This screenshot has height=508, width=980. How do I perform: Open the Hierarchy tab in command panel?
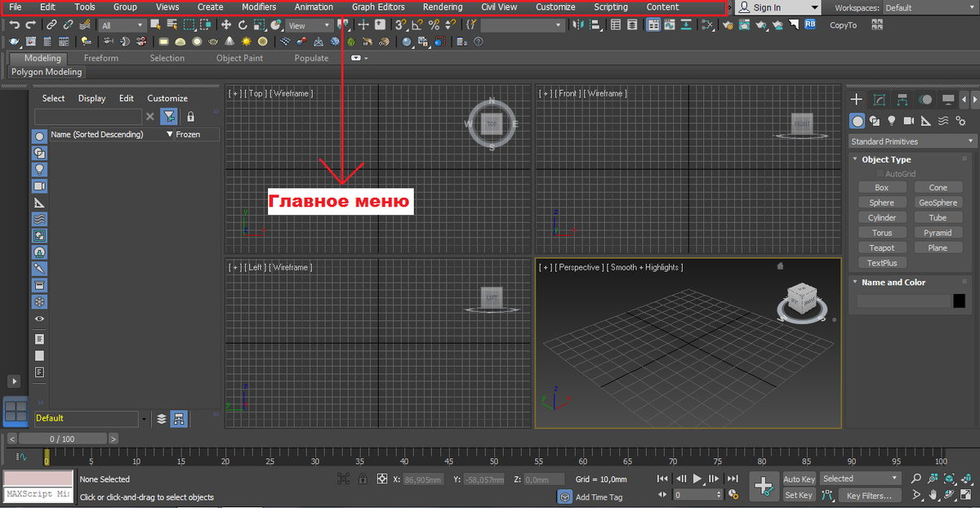click(x=902, y=100)
